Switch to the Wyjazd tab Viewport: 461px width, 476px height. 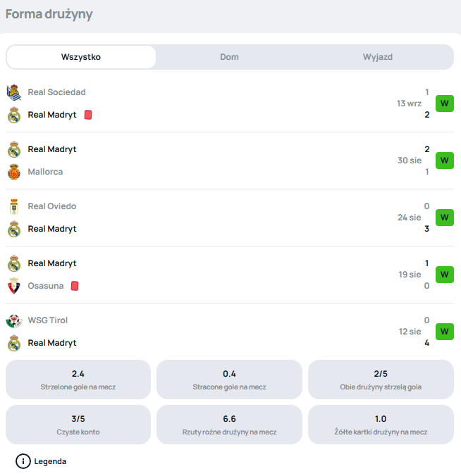click(x=378, y=57)
